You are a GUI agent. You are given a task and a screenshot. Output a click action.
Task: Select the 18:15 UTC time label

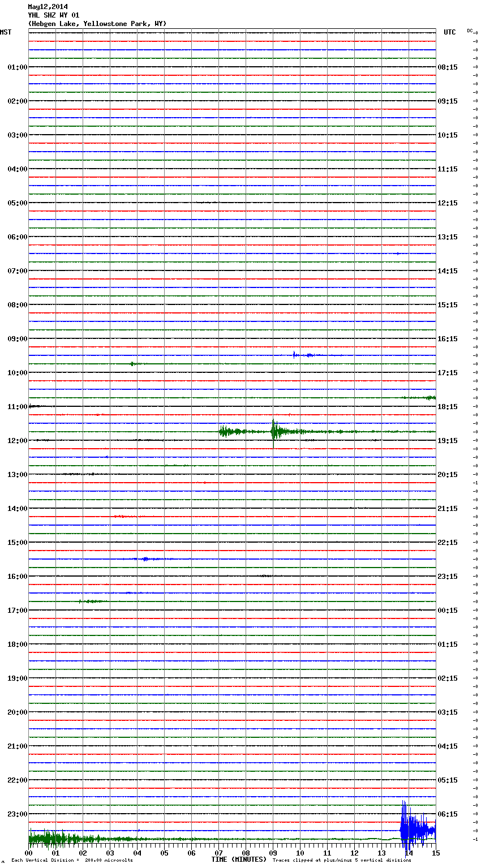448,406
